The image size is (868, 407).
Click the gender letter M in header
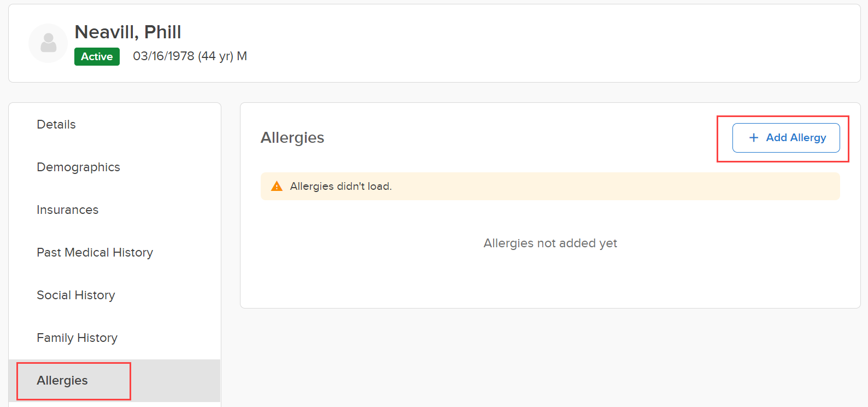pos(242,56)
